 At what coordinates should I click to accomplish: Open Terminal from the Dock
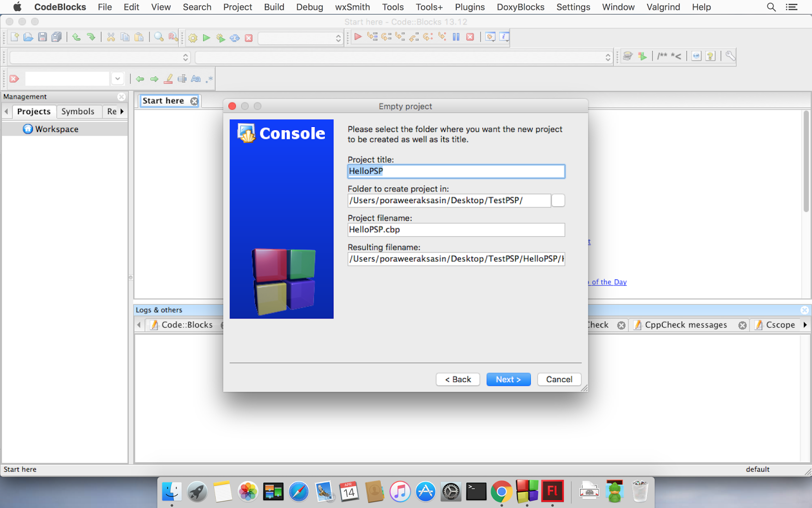pyautogui.click(x=476, y=491)
